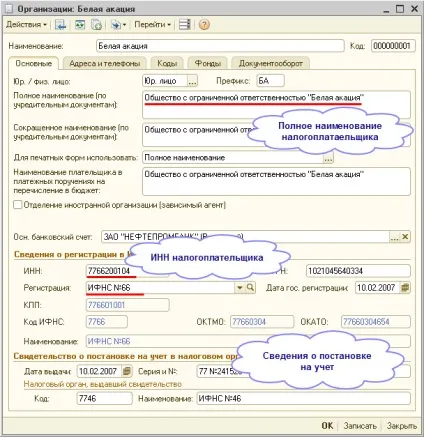Expand the Регистрация dropdown arrow

coord(240,287)
